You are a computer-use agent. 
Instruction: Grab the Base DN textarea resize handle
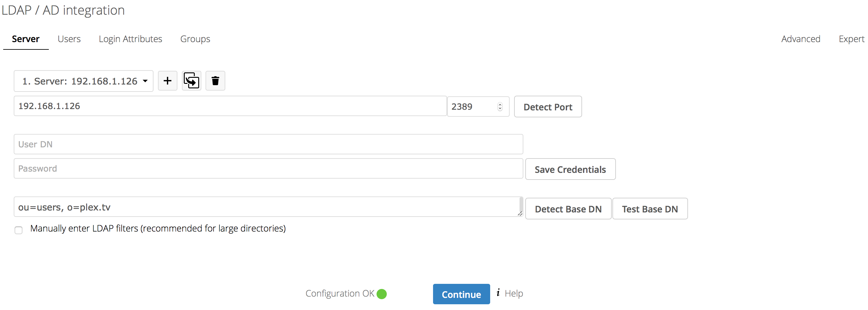point(520,213)
